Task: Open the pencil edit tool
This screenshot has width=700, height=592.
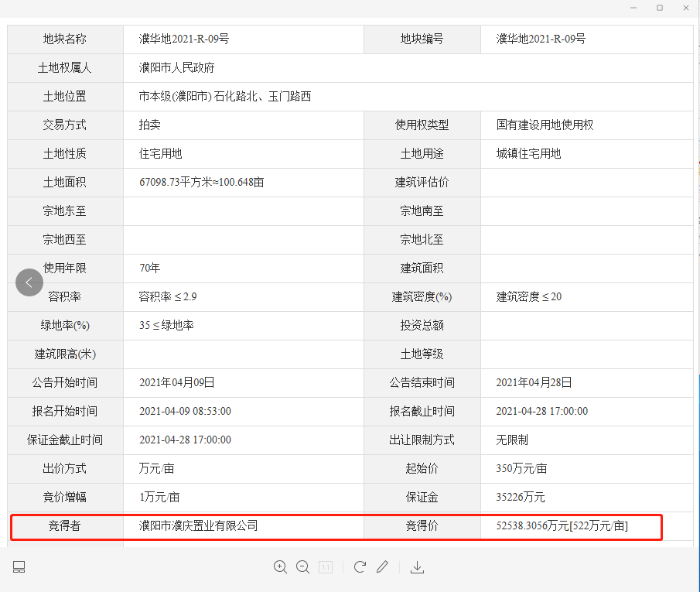Action: (382, 567)
